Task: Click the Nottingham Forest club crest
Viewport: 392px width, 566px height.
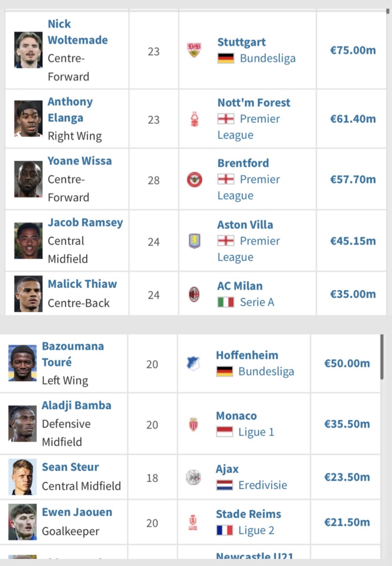Action: click(x=194, y=119)
